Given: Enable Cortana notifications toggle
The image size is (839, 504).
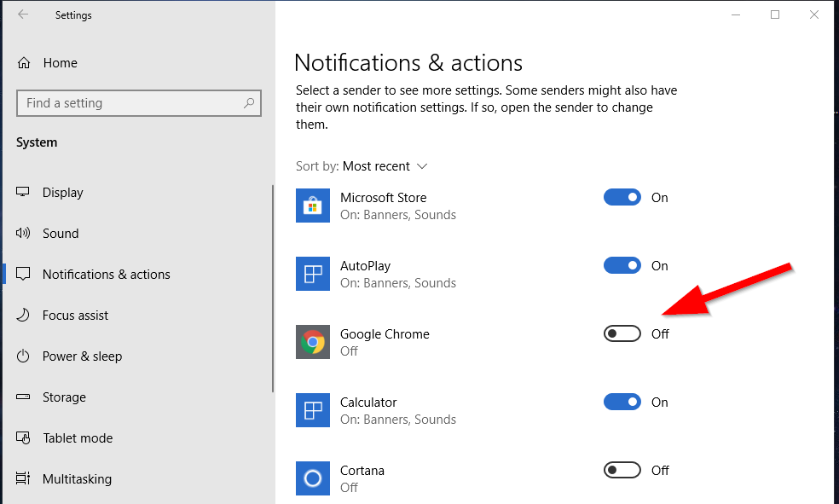Looking at the screenshot, I should click(x=622, y=470).
